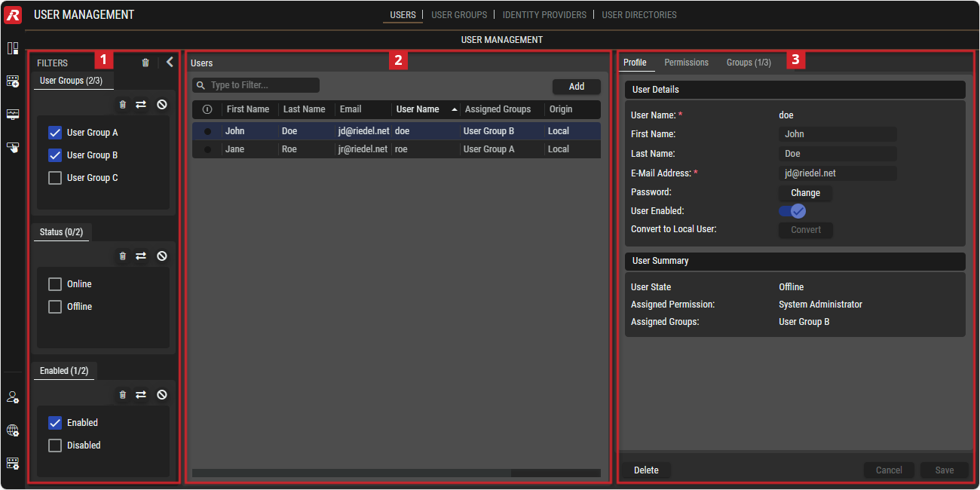Open the device rack icon with plus in sidebar
Screen dimensions: 980x490
13,81
